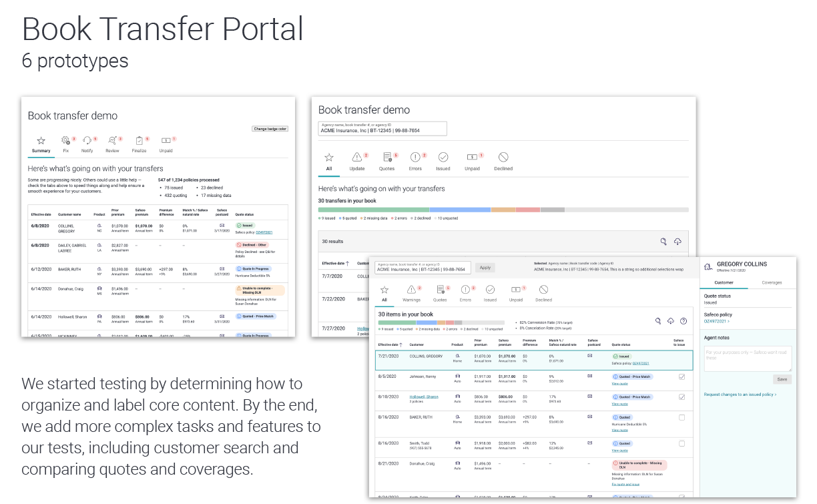817x504 pixels.
Task: Click the green issued segment of the transfers progress bar
Action: pyautogui.click(x=374, y=210)
